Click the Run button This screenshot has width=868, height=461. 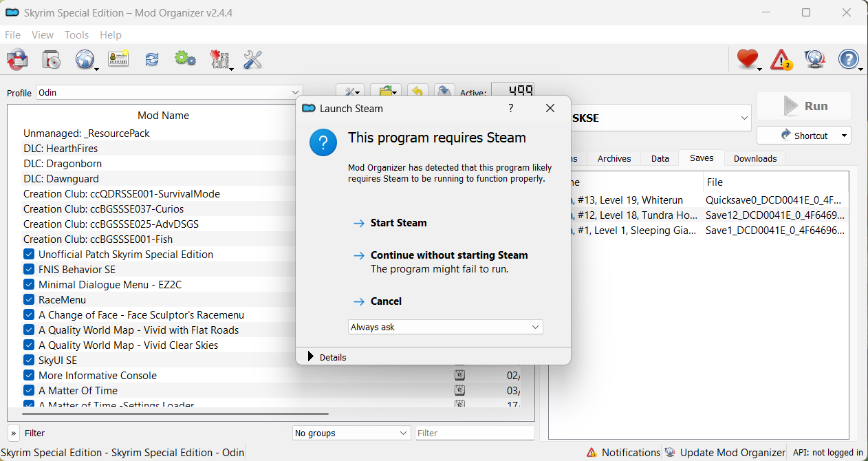point(804,106)
